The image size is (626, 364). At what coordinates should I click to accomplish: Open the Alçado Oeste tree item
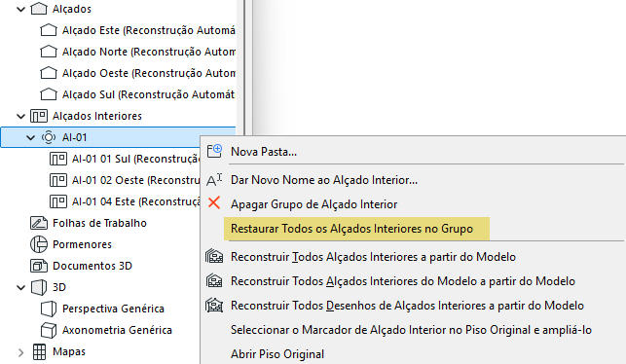tap(149, 73)
